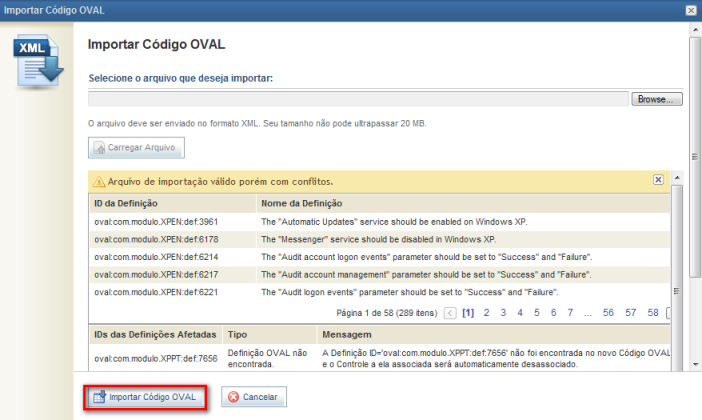Go to results page 5
The image size is (702, 420).
pos(537,313)
